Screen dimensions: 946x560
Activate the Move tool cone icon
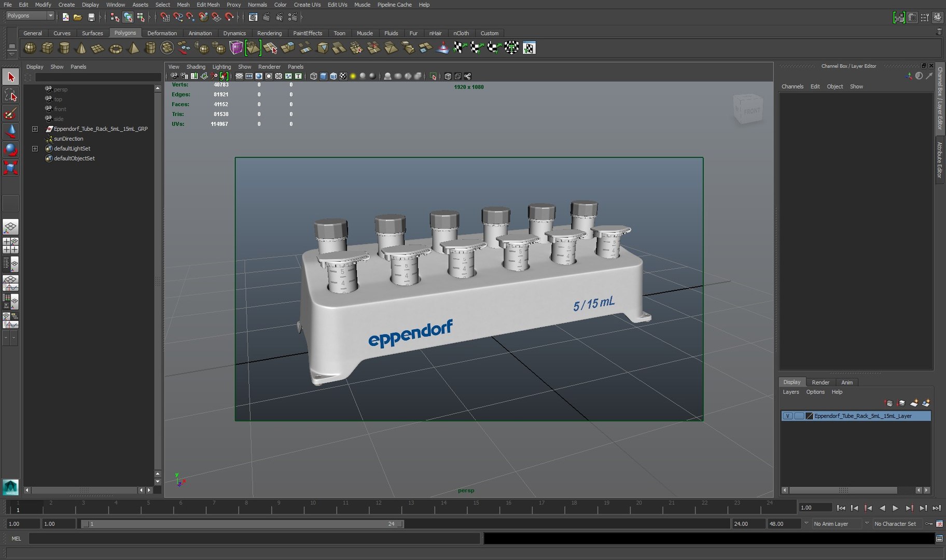click(10, 131)
